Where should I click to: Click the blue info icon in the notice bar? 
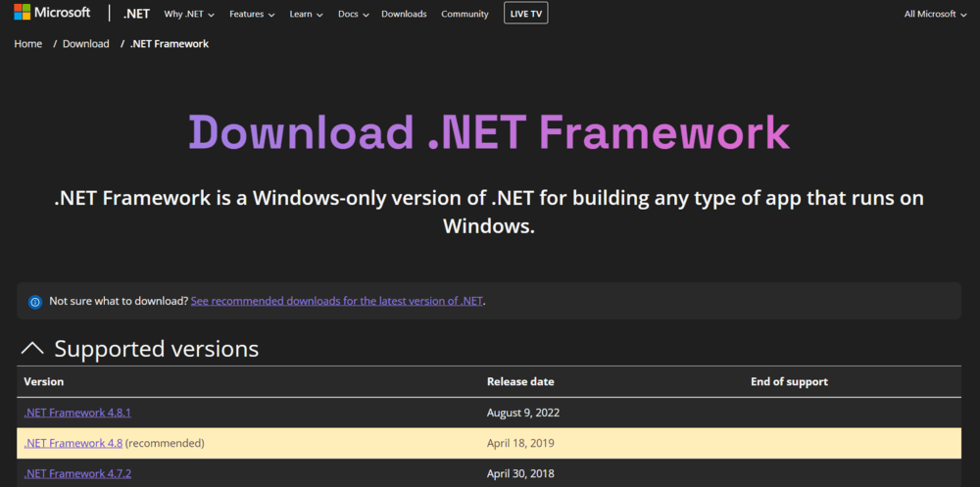35,302
